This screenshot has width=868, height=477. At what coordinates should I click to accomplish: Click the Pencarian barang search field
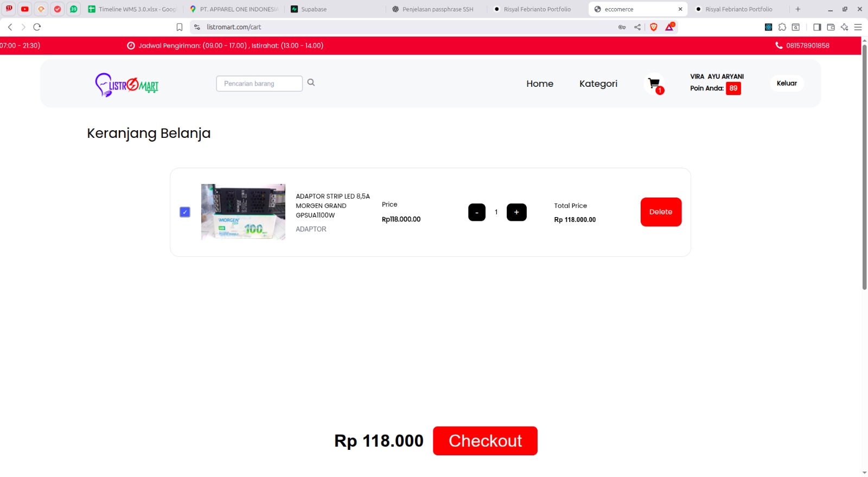pos(259,84)
